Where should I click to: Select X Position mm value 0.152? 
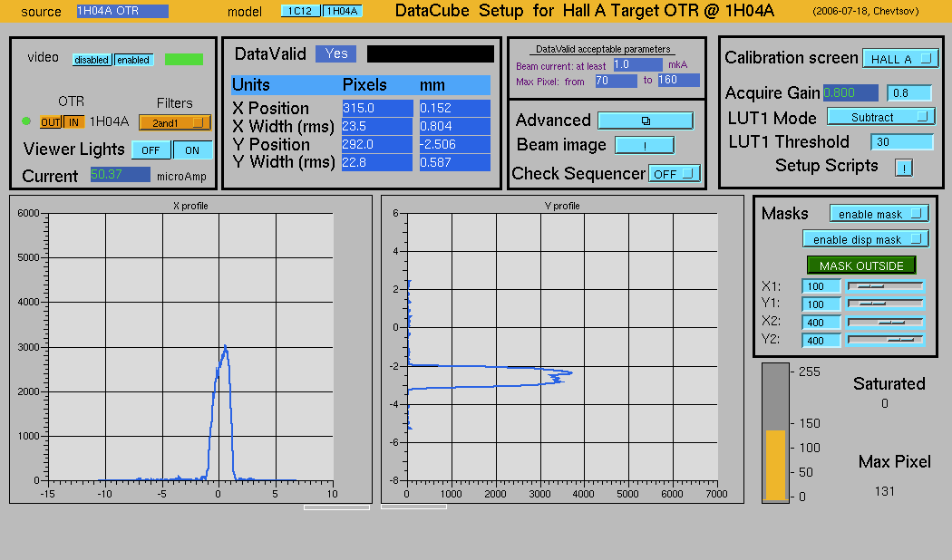tap(455, 109)
